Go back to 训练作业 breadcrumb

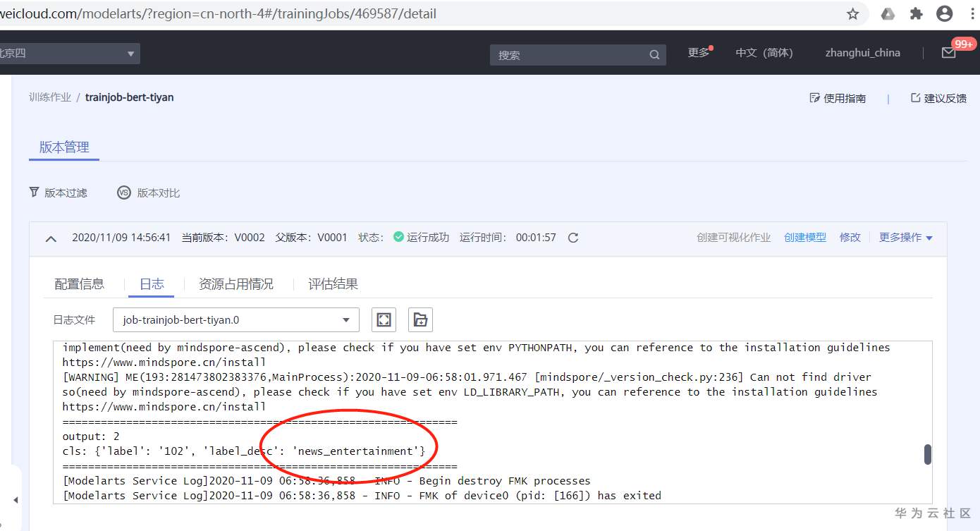(50, 97)
